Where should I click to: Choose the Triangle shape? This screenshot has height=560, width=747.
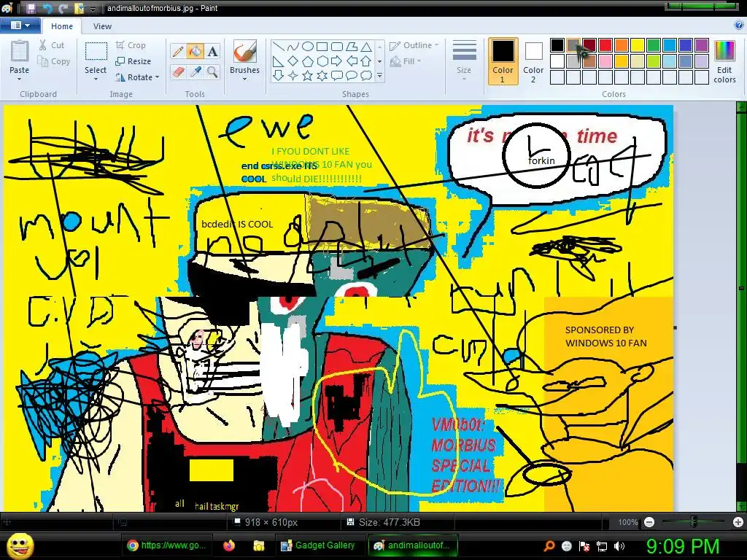(x=366, y=46)
